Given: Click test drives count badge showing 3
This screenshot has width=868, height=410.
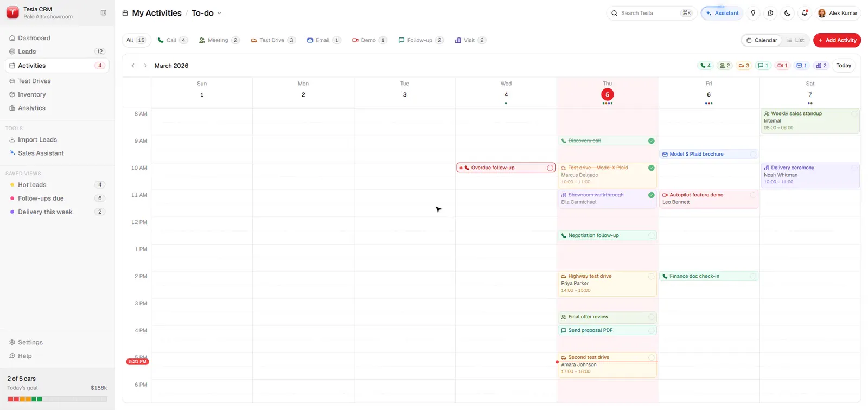Looking at the screenshot, I should [744, 66].
